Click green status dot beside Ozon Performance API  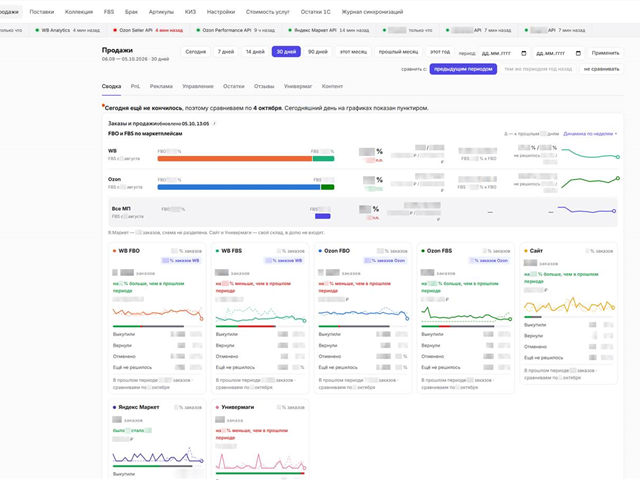(198, 30)
